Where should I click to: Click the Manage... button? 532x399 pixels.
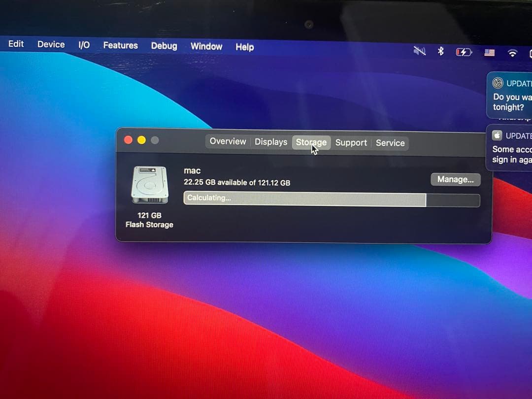point(455,179)
